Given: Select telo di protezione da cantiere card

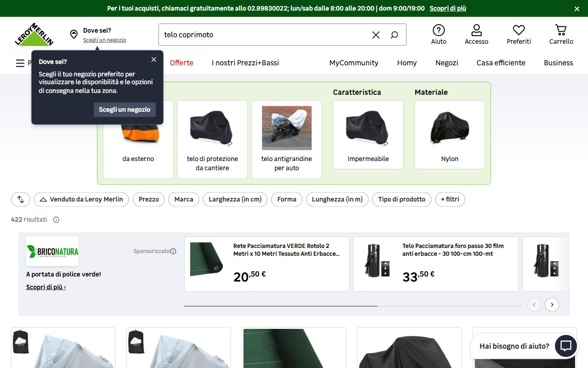Looking at the screenshot, I should tap(212, 139).
